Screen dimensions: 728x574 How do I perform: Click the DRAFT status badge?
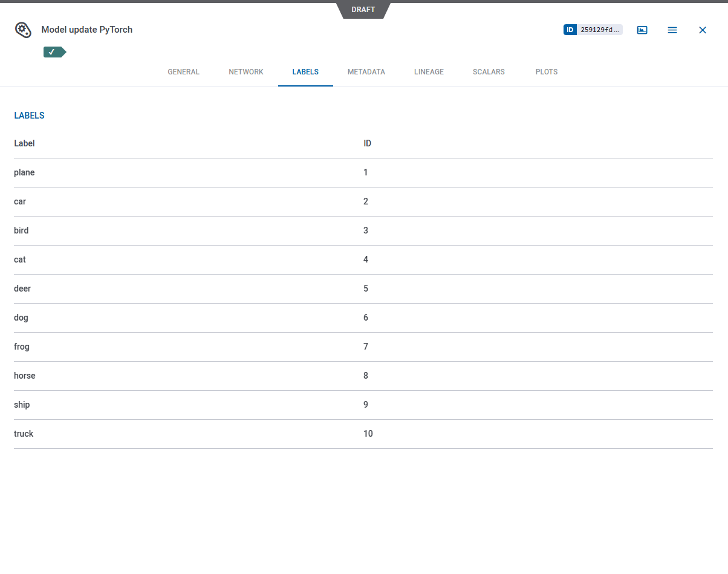tap(363, 10)
